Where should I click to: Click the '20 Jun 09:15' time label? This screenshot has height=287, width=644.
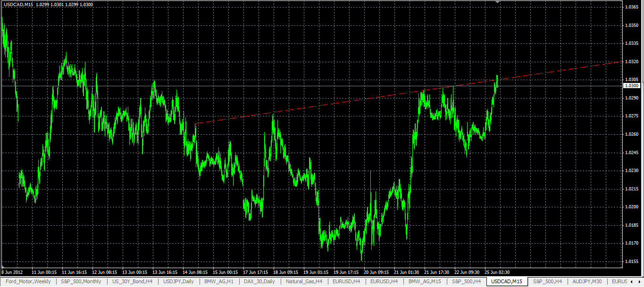pos(376,272)
